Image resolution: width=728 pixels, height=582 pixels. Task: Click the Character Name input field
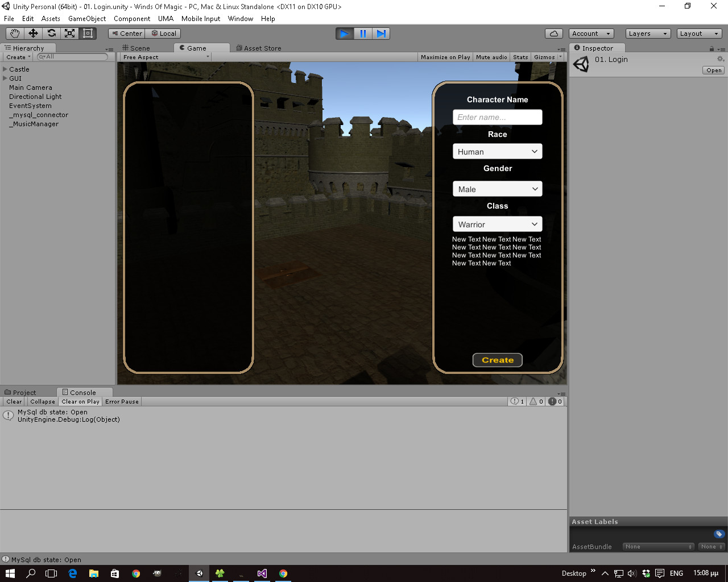pos(498,117)
